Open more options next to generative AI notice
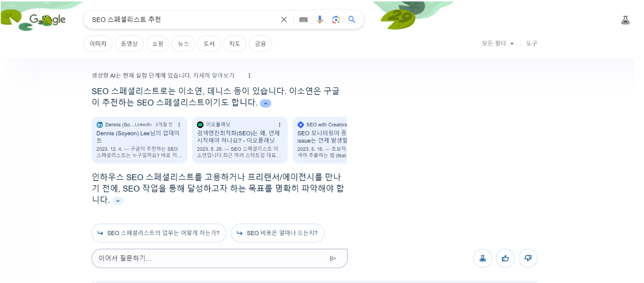The width and height of the screenshot is (644, 283). pyautogui.click(x=249, y=75)
